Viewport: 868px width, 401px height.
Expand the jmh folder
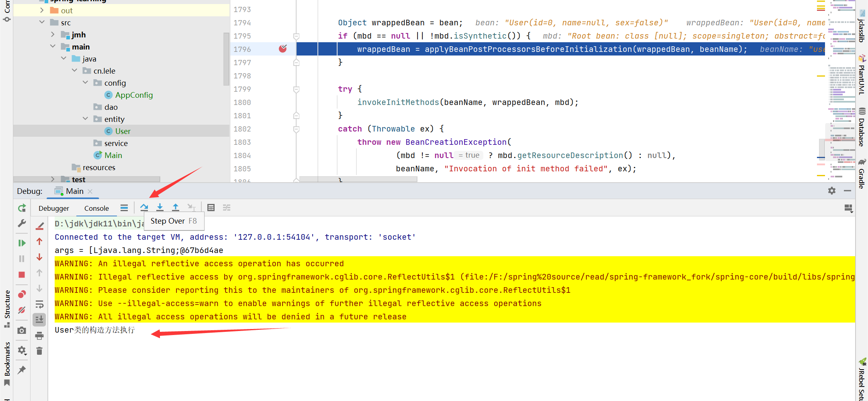pyautogui.click(x=53, y=35)
